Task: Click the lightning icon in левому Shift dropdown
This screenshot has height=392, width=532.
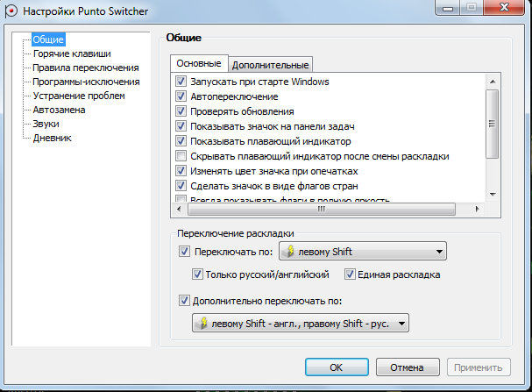Action: [290, 251]
